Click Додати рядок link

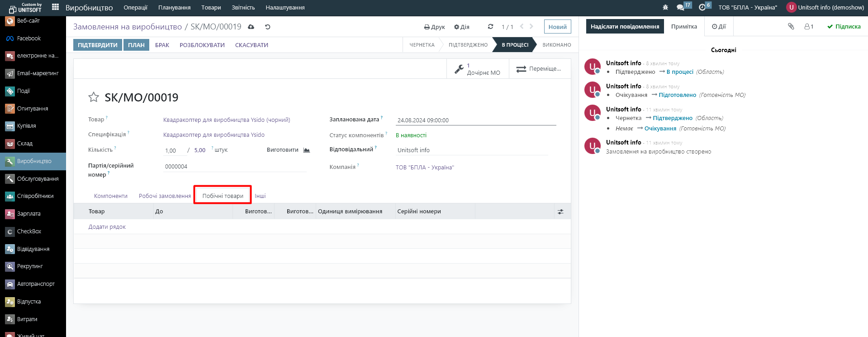pyautogui.click(x=107, y=226)
